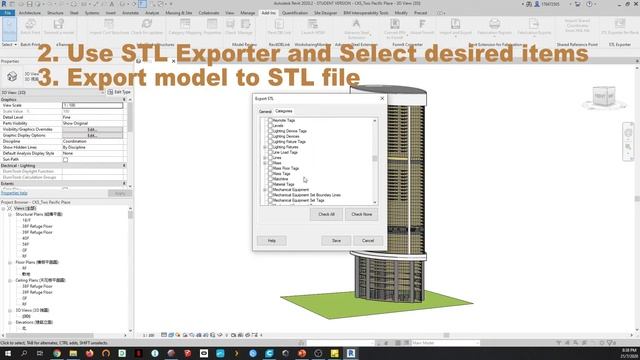The height and width of the screenshot is (360, 640).
Task: Check the Material Tags checkbox
Action: (x=270, y=184)
